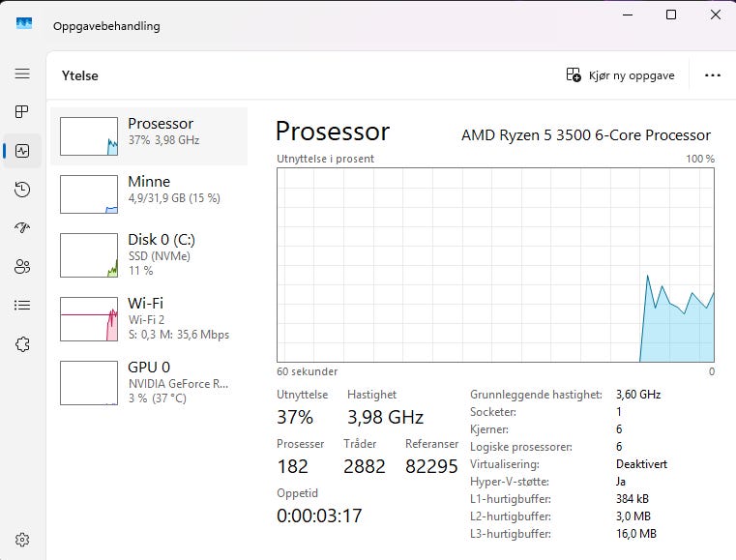Click the Minne mini graph thumbnail
Image resolution: width=736 pixels, height=560 pixels.
pyautogui.click(x=89, y=194)
